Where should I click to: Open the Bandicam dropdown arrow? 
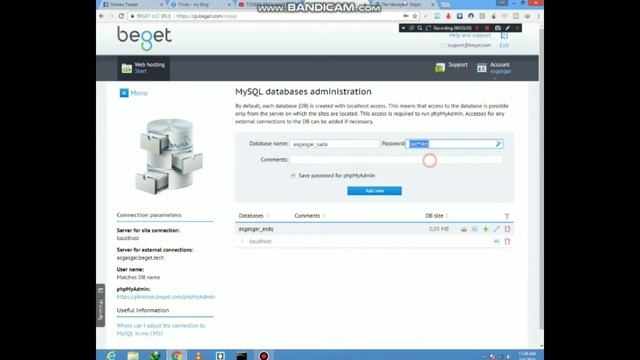(403, 28)
